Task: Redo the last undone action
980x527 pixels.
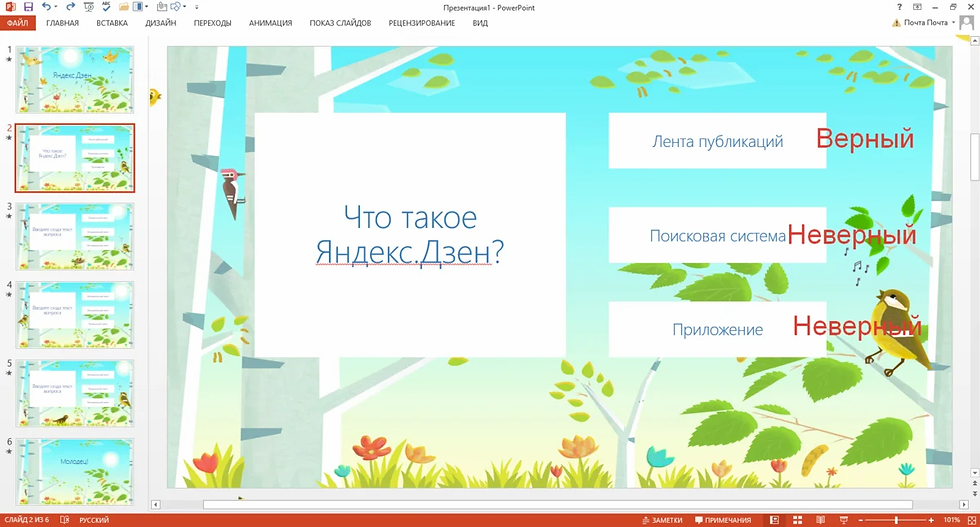Action: [x=71, y=7]
